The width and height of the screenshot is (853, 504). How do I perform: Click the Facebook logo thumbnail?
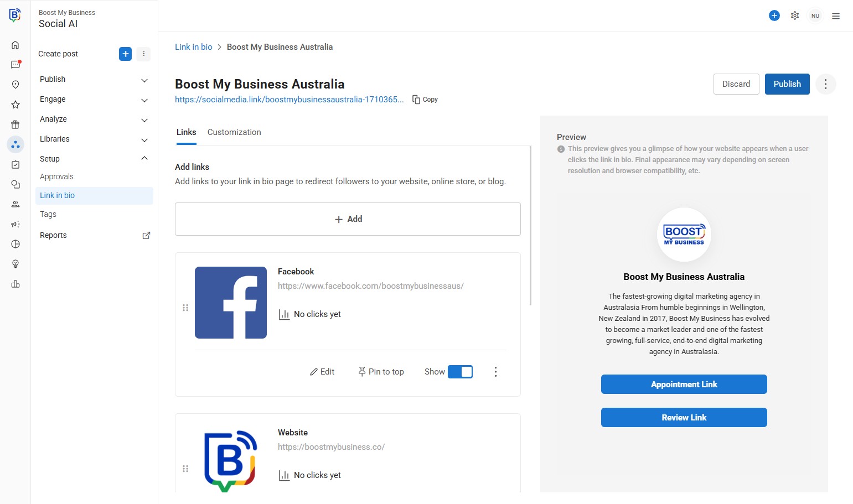pos(231,303)
